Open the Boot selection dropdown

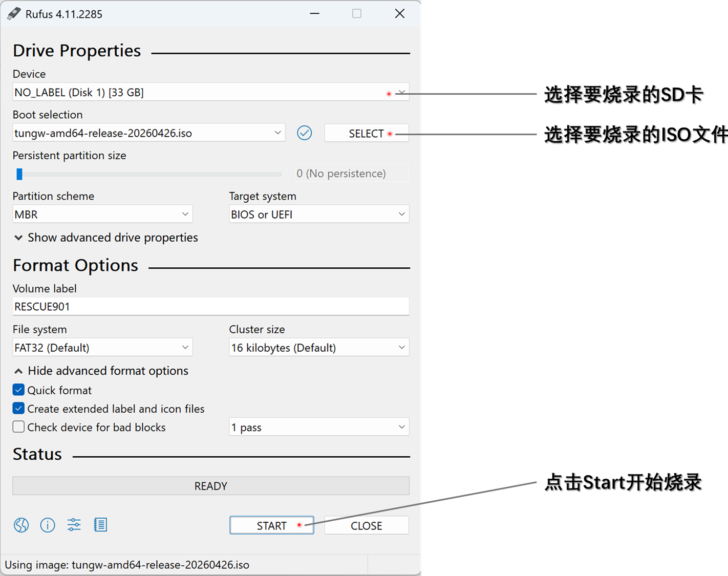click(149, 133)
